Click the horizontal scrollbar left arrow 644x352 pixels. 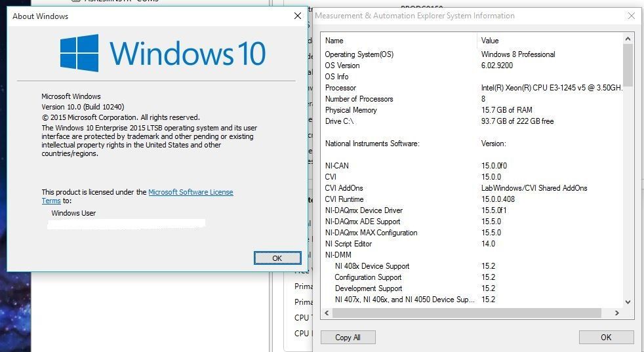327,313
